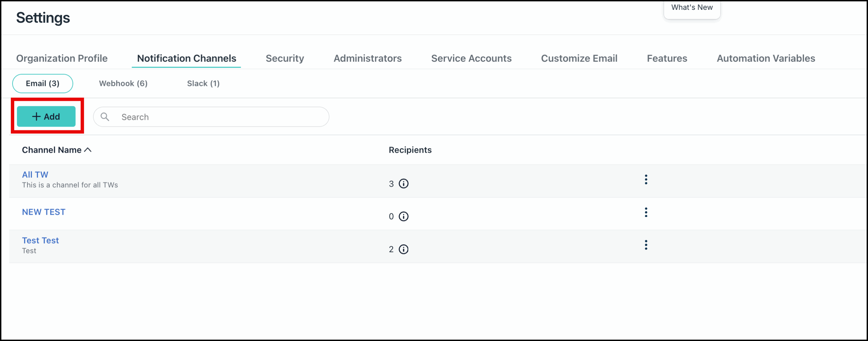Open the three-dot menu for All TW channel
The height and width of the screenshot is (341, 868).
point(646,179)
